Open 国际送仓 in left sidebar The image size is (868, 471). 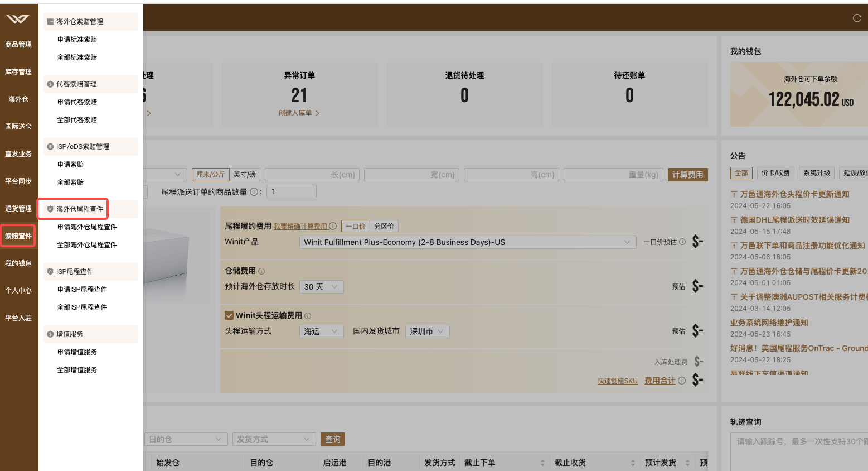pos(18,127)
